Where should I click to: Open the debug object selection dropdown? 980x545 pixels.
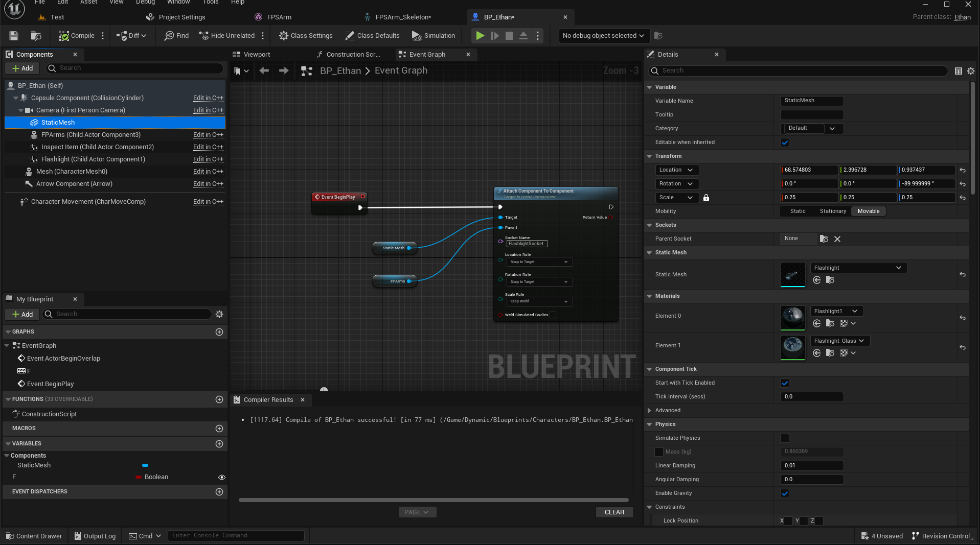(604, 36)
